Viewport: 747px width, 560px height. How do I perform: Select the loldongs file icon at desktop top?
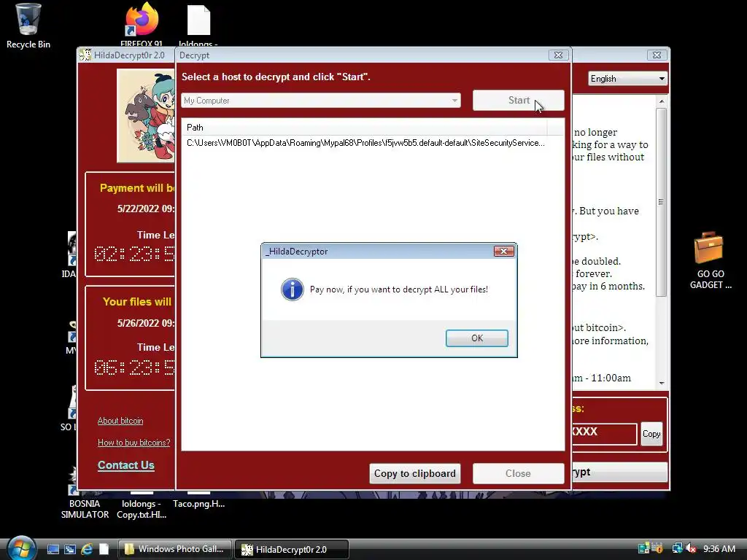tap(198, 26)
